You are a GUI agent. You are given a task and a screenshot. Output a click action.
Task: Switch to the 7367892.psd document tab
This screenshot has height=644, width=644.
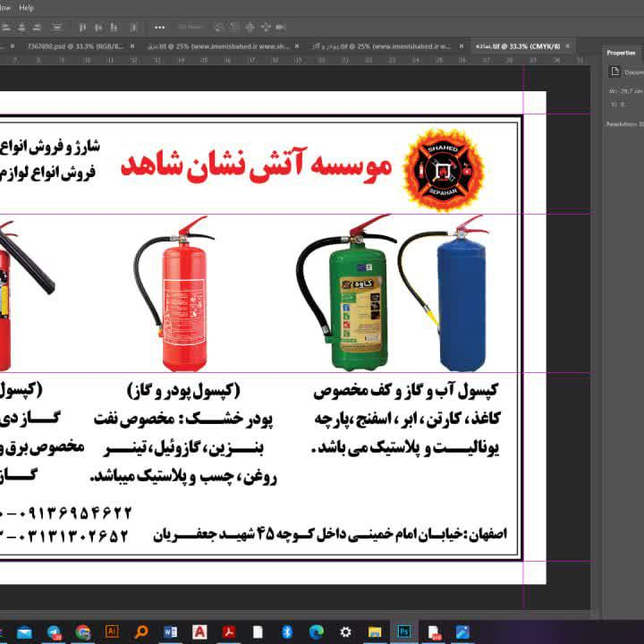[x=75, y=47]
